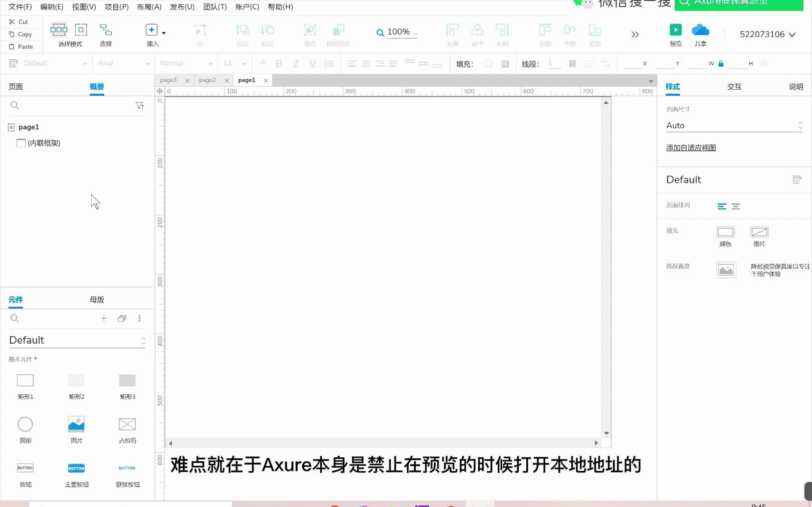Image resolution: width=812 pixels, height=507 pixels.
Task: Activate the contained selection mode icon
Action: [81, 30]
